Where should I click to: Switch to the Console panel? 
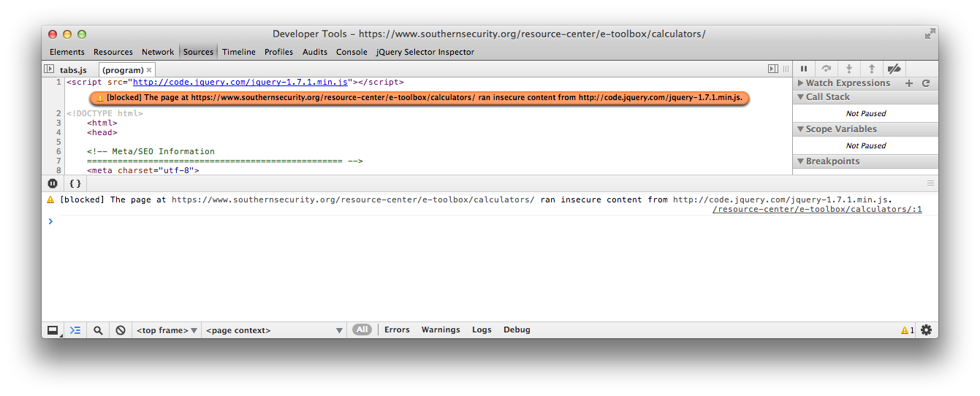pyautogui.click(x=352, y=52)
